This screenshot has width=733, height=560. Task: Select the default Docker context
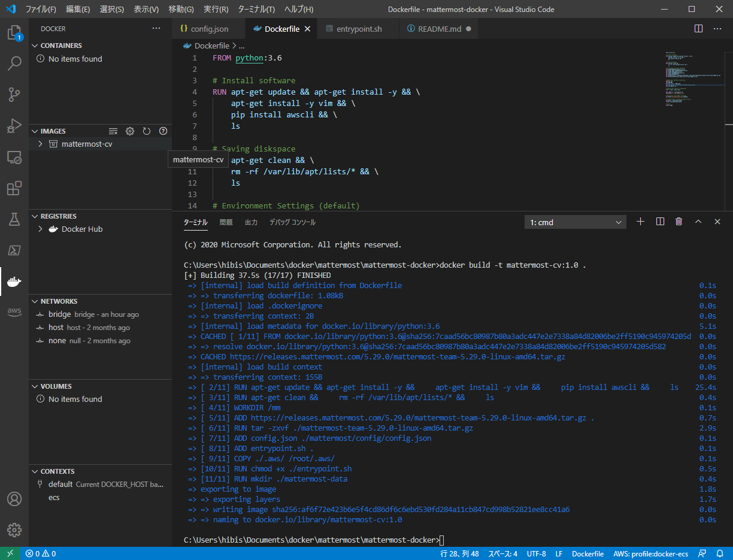tap(100, 484)
